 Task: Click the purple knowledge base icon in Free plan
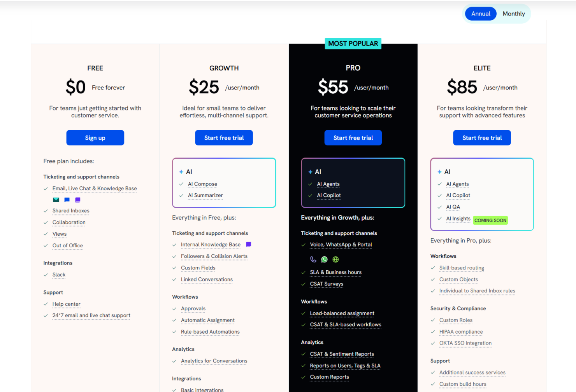point(77,199)
